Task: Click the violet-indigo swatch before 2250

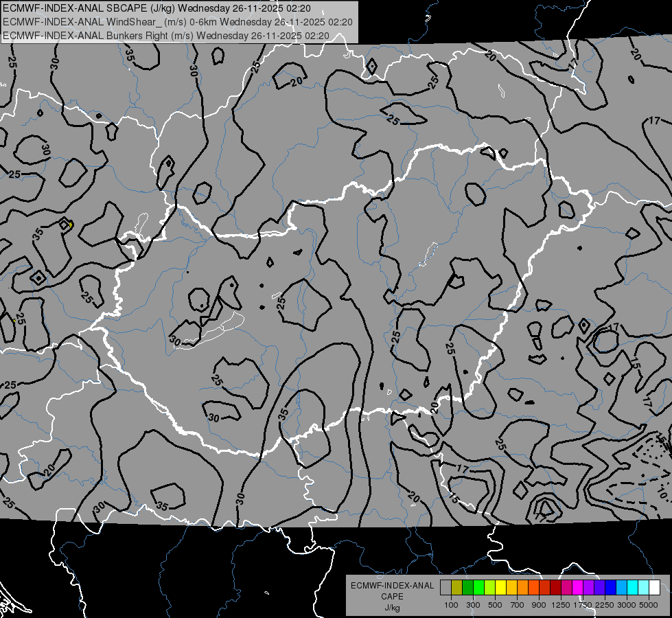Action: pyautogui.click(x=599, y=587)
